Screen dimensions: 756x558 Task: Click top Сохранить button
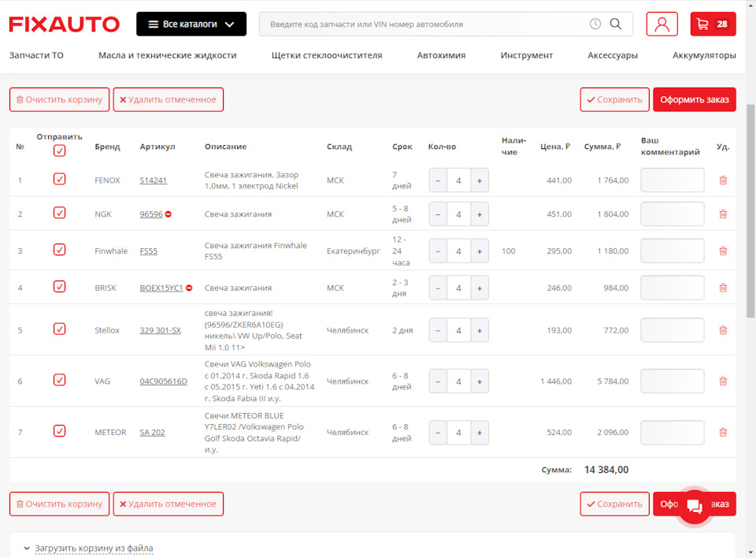[615, 99]
